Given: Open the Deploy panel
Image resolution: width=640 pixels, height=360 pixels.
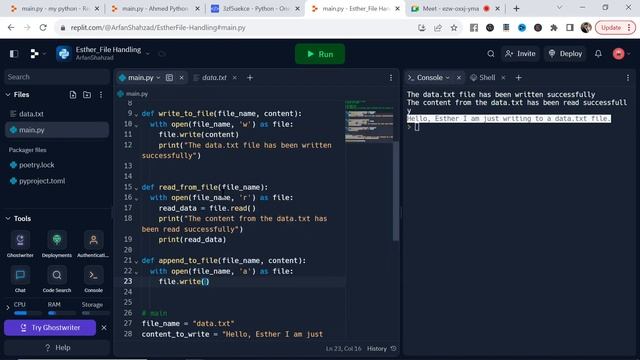Looking at the screenshot, I should [x=565, y=53].
